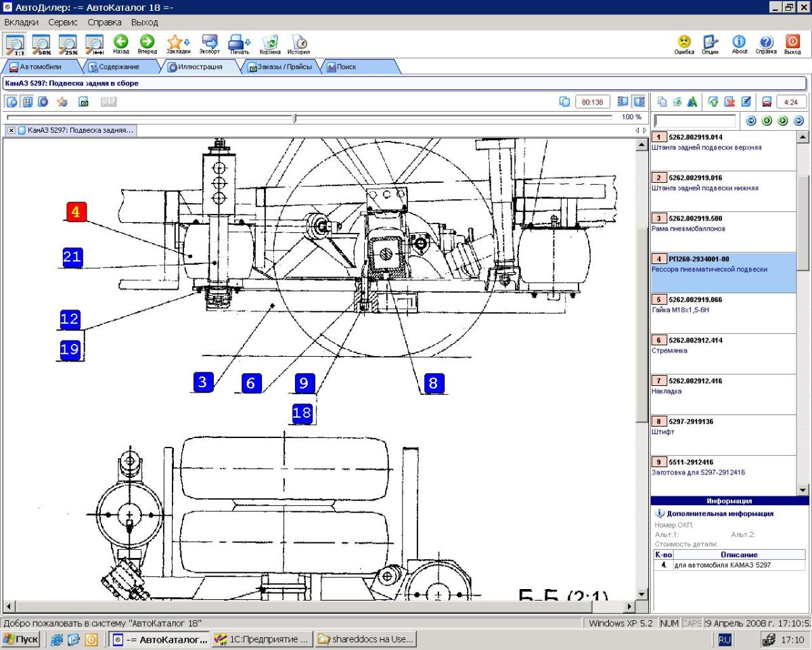
Task: Click the Назад back arrow
Action: pos(121,44)
